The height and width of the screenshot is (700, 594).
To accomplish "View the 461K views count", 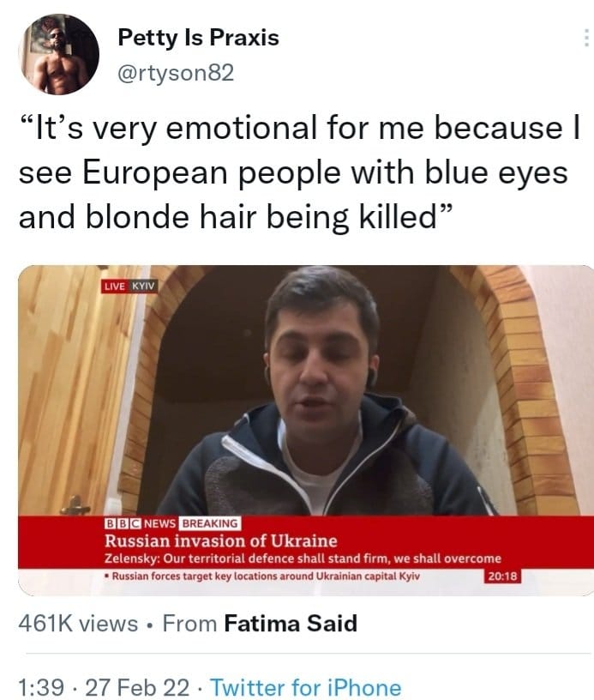I will click(x=78, y=623).
